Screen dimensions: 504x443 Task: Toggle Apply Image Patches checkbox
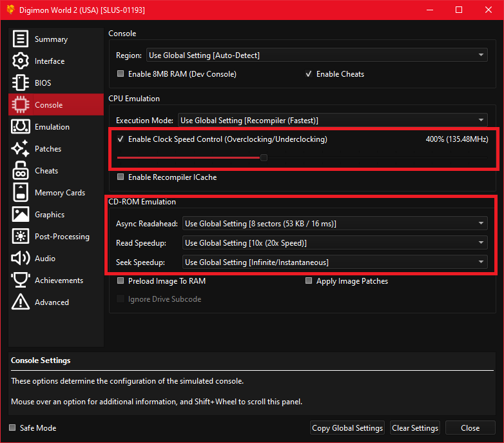point(309,281)
